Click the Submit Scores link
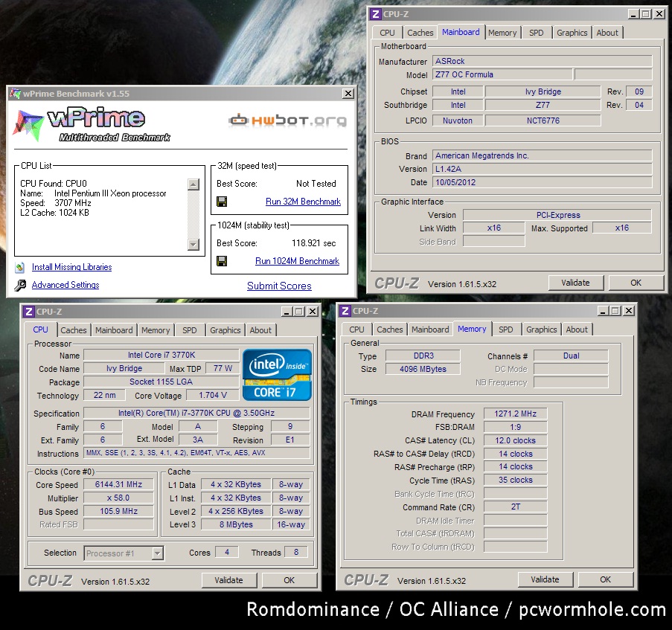The height and width of the screenshot is (630, 672). [279, 286]
